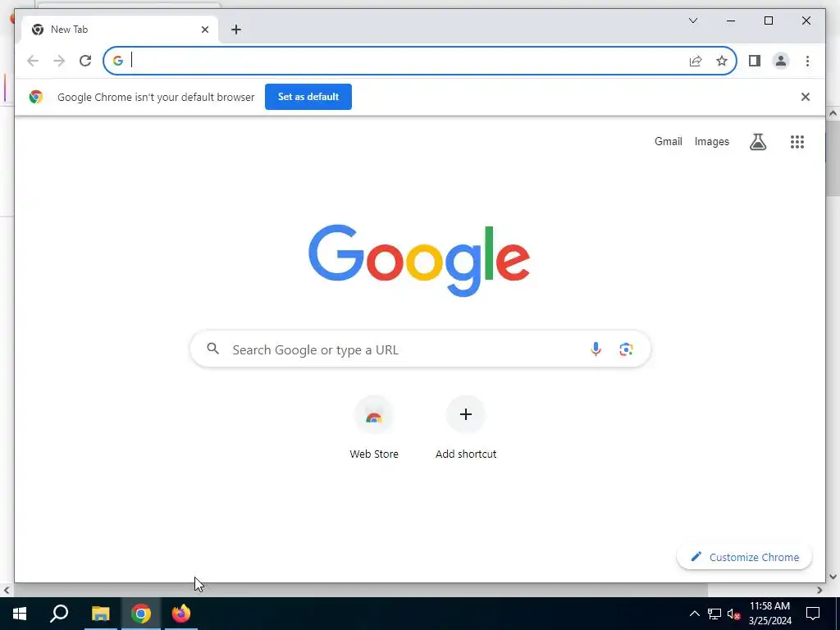Viewport: 840px width, 630px height.
Task: Open a new tab with plus button
Action: [236, 30]
